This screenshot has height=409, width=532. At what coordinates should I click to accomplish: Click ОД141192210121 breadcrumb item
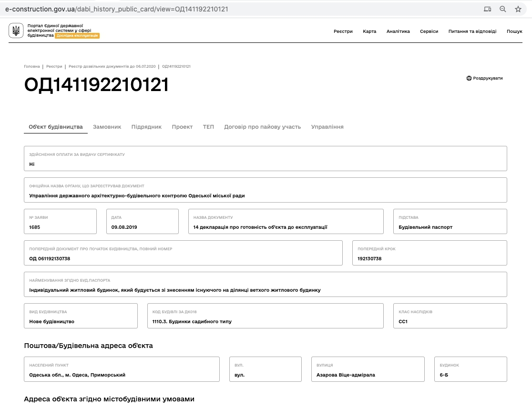176,66
